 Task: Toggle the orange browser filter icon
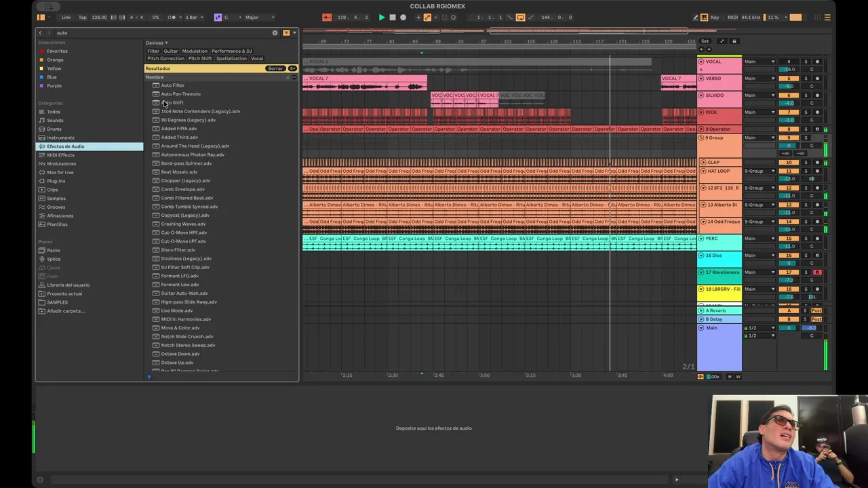(x=286, y=33)
